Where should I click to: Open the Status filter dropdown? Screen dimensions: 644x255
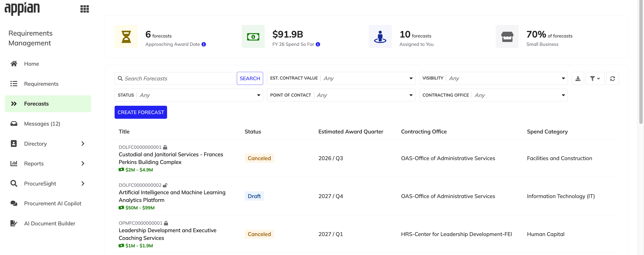pos(189,95)
